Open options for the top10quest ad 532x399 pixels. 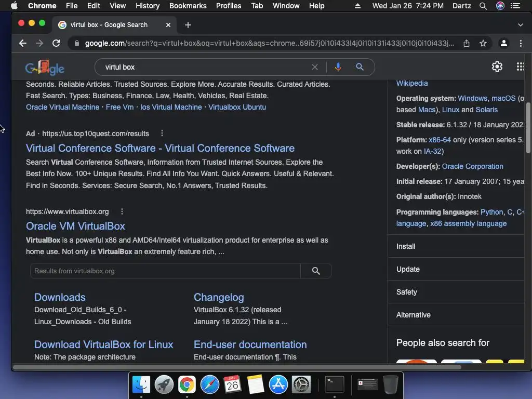point(162,133)
